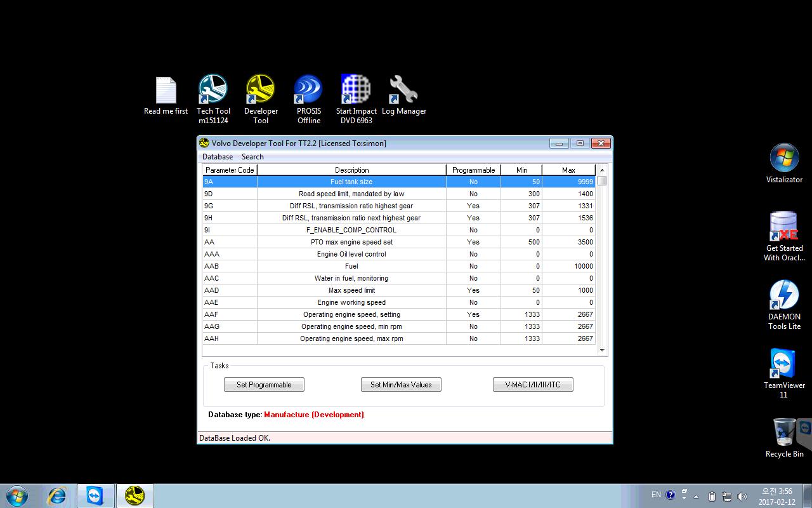
Task: Select Operating engine speed, min rpm row
Action: pyautogui.click(x=399, y=326)
